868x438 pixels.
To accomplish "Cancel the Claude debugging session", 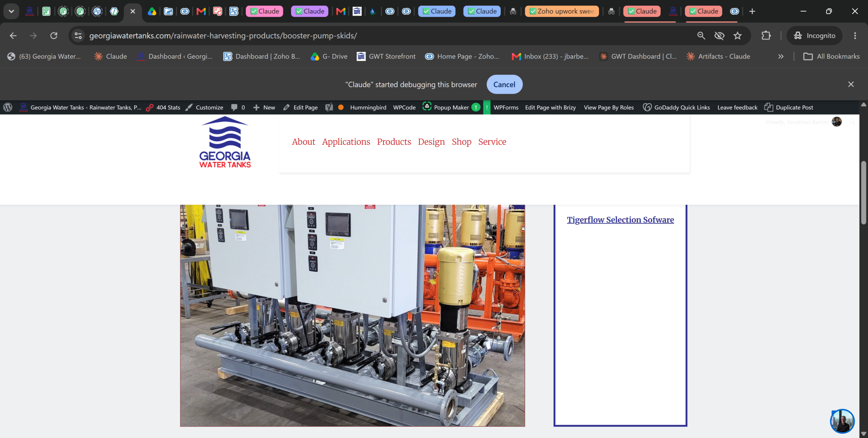I will 504,84.
